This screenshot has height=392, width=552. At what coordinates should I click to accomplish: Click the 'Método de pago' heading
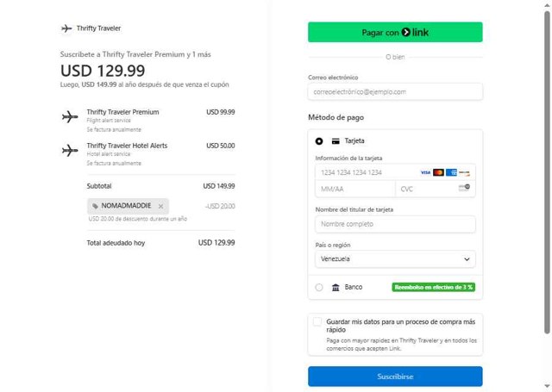[336, 117]
